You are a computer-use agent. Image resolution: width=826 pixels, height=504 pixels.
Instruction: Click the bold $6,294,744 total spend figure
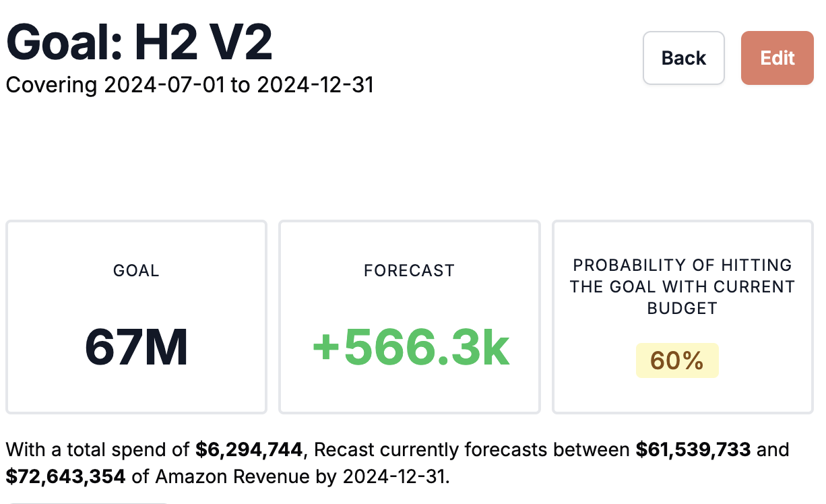tap(249, 449)
